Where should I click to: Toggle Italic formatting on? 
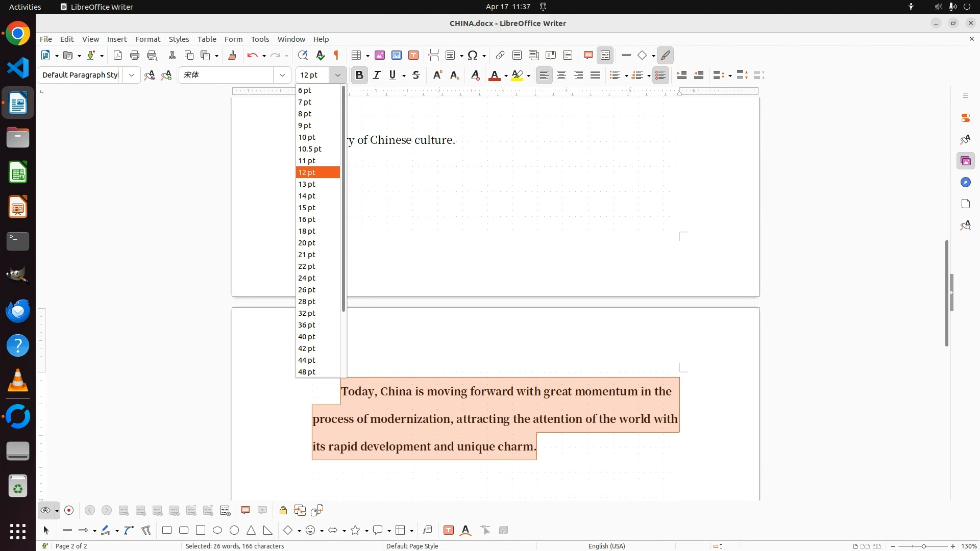(x=377, y=76)
